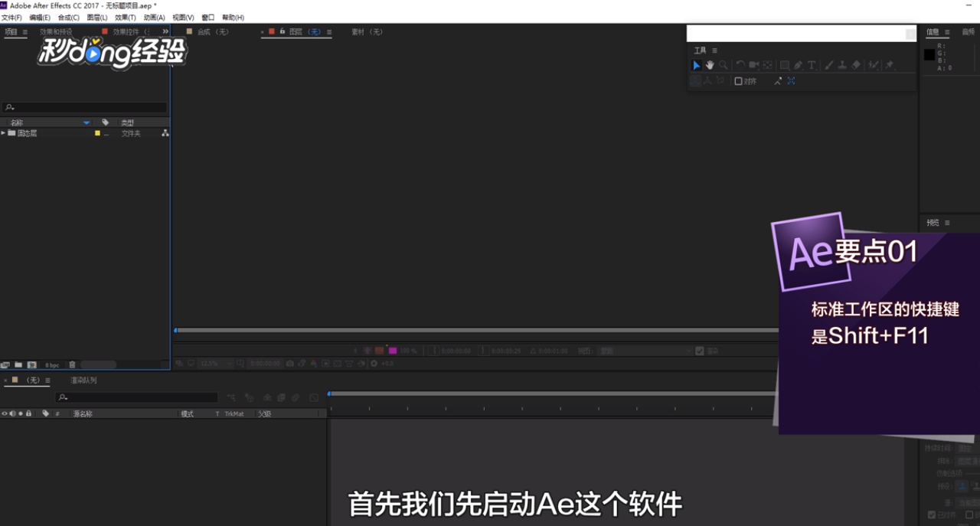The width and height of the screenshot is (980, 526).
Task: Delete selected project items with trash icon
Action: 72,364
